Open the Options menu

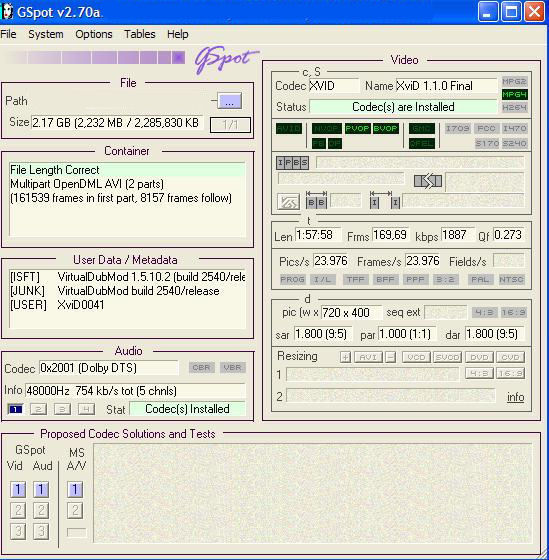(94, 34)
